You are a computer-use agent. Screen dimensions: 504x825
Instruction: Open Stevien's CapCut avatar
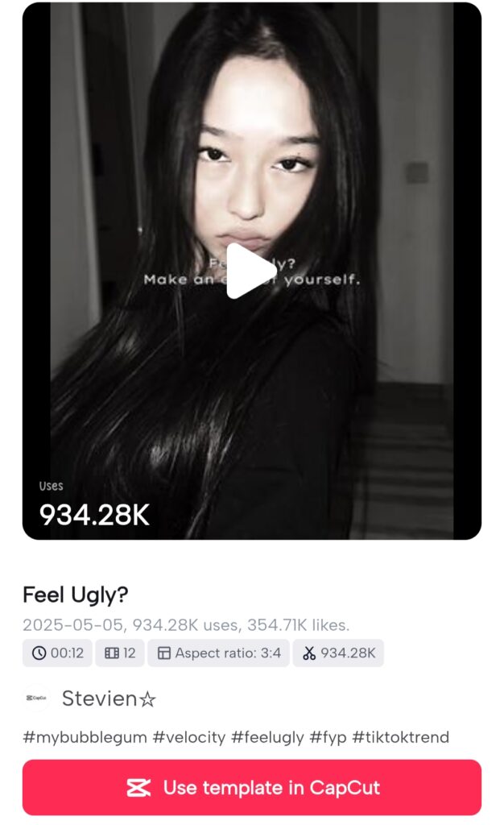coord(36,699)
